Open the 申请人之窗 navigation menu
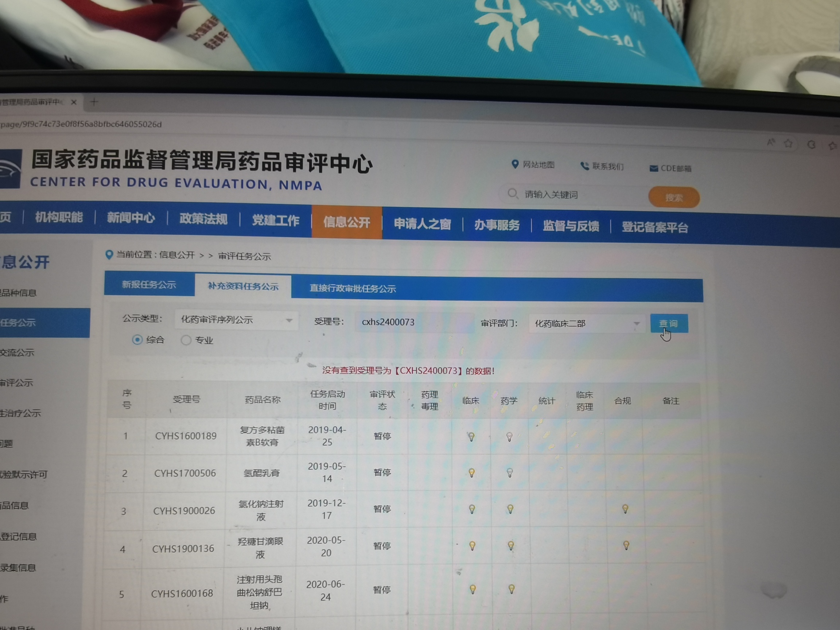Viewport: 840px width, 630px height. [422, 223]
